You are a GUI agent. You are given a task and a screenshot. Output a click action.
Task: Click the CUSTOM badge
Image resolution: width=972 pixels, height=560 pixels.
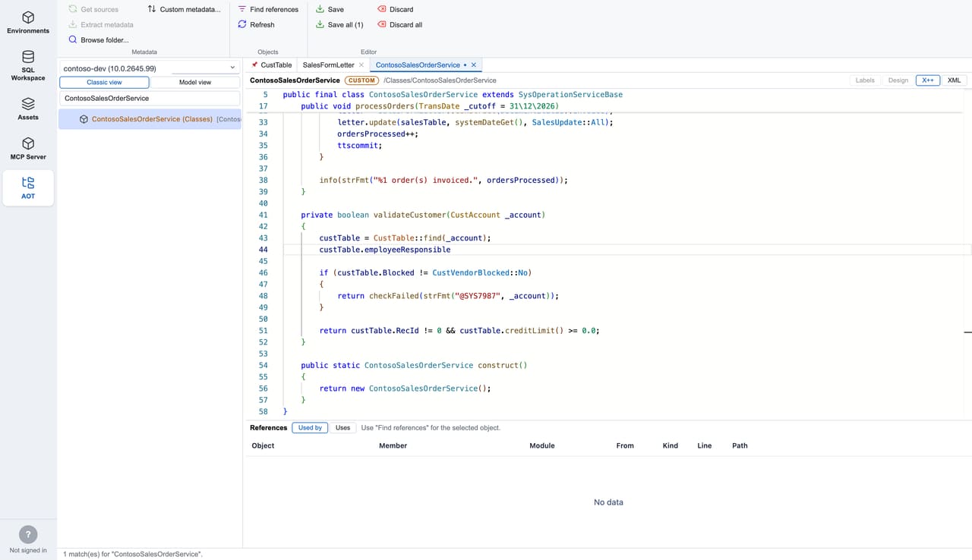[x=361, y=80]
